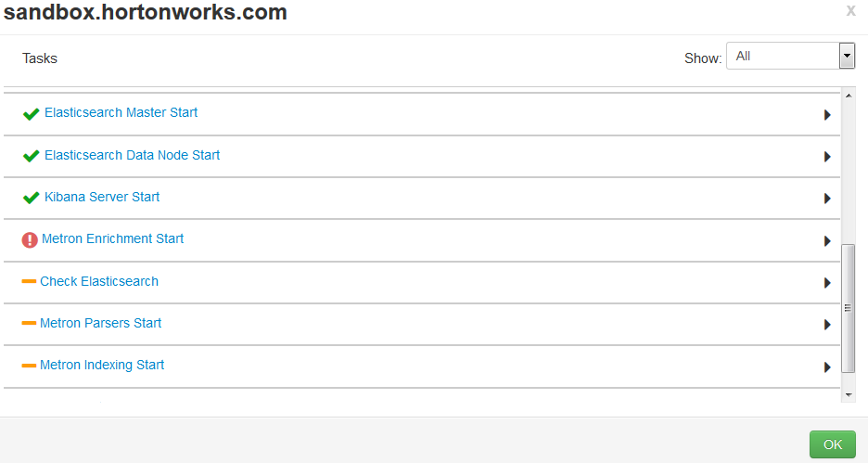Open the Show filter dropdown

(789, 57)
